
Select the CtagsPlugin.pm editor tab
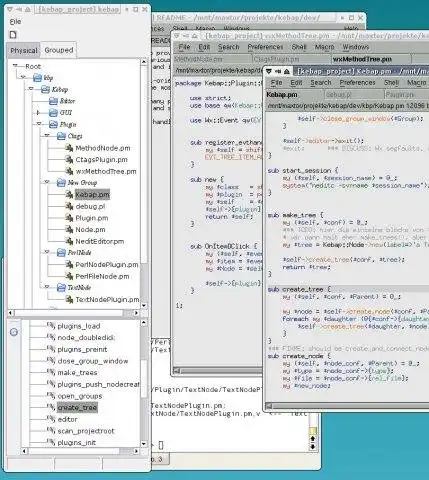coord(291,59)
